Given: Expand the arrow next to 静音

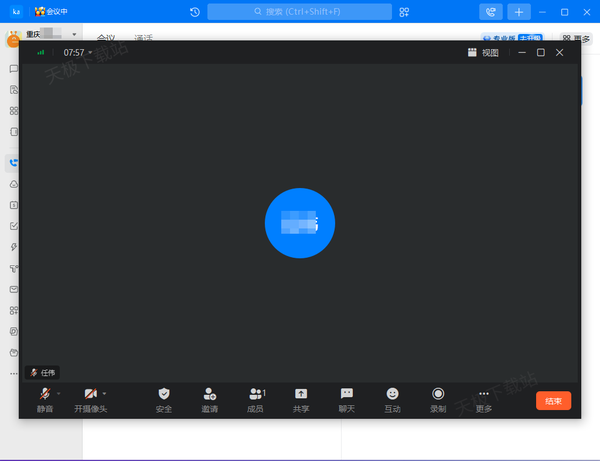Looking at the screenshot, I should coord(59,394).
